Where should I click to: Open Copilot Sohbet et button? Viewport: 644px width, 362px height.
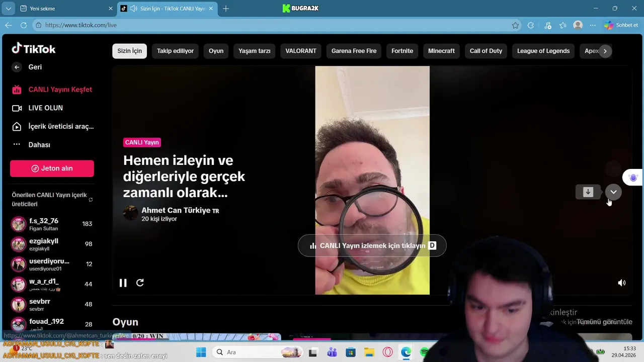tap(622, 25)
